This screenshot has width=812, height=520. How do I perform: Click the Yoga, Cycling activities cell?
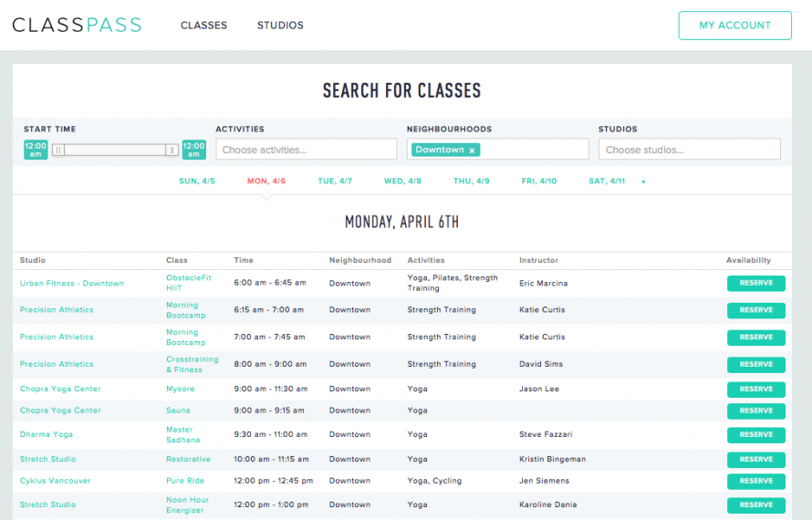click(x=434, y=481)
